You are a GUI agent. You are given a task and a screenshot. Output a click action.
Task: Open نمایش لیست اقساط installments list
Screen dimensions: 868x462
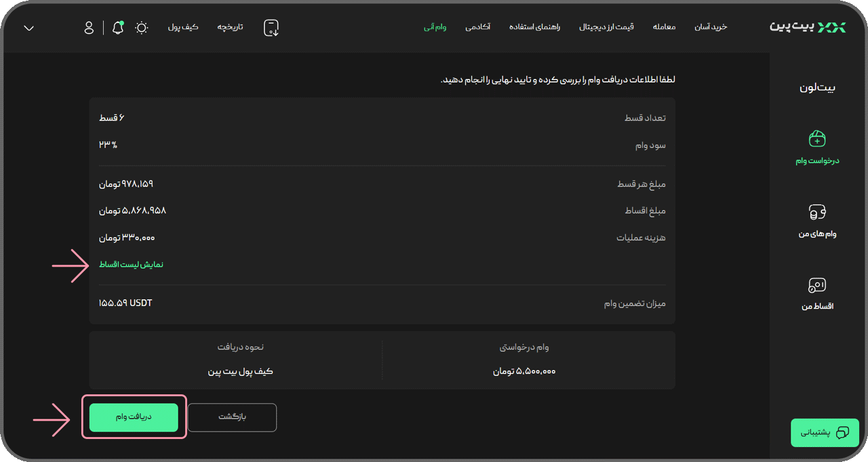click(x=132, y=264)
